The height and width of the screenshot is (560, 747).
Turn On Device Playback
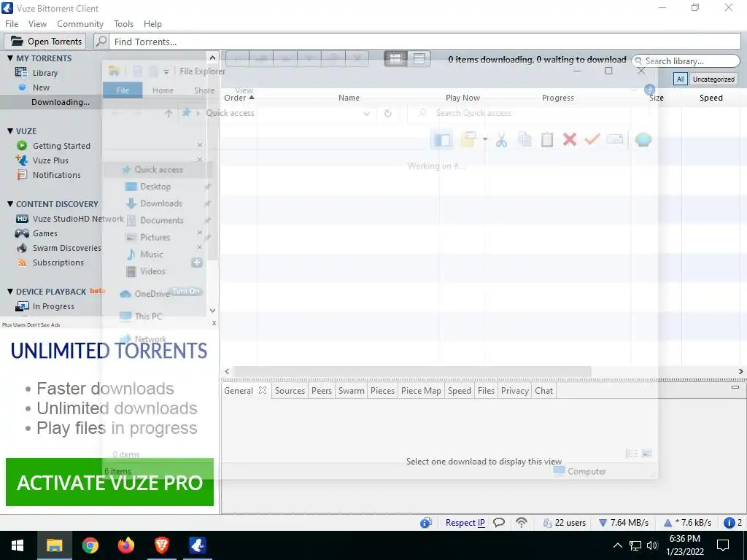pos(186,292)
